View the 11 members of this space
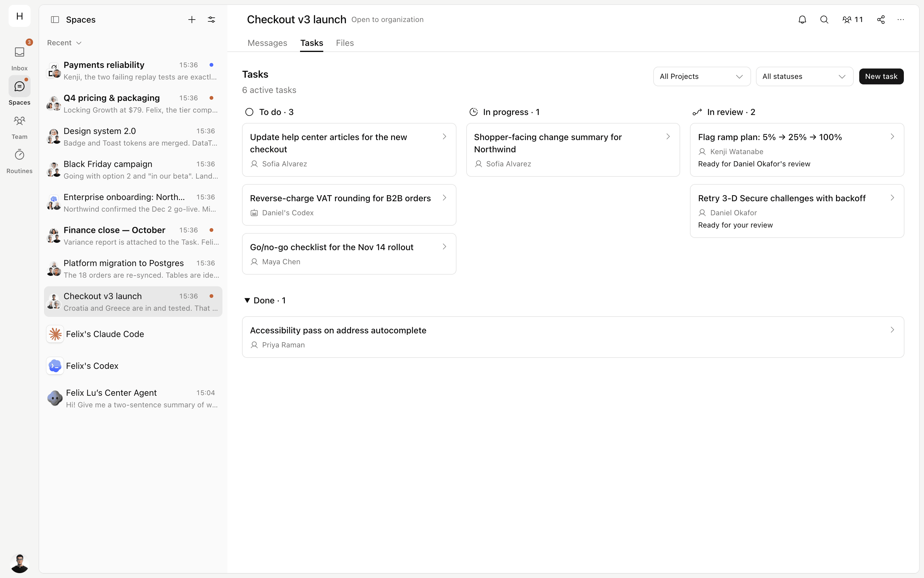The height and width of the screenshot is (578, 924). 852,20
